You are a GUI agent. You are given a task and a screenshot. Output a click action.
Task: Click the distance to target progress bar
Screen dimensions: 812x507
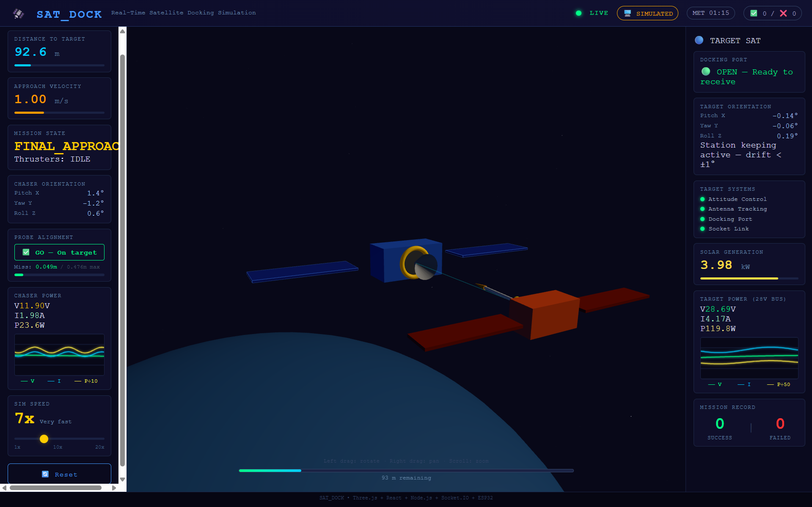(59, 65)
